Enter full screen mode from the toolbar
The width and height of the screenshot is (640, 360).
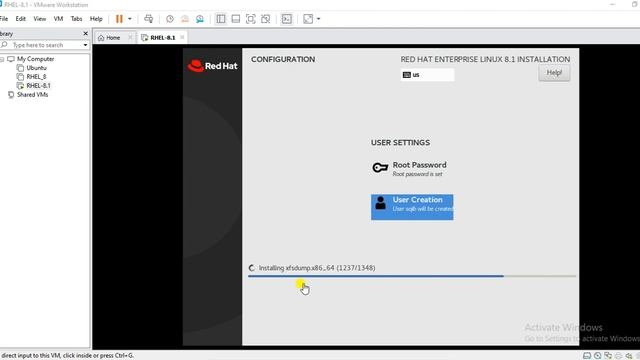251,19
